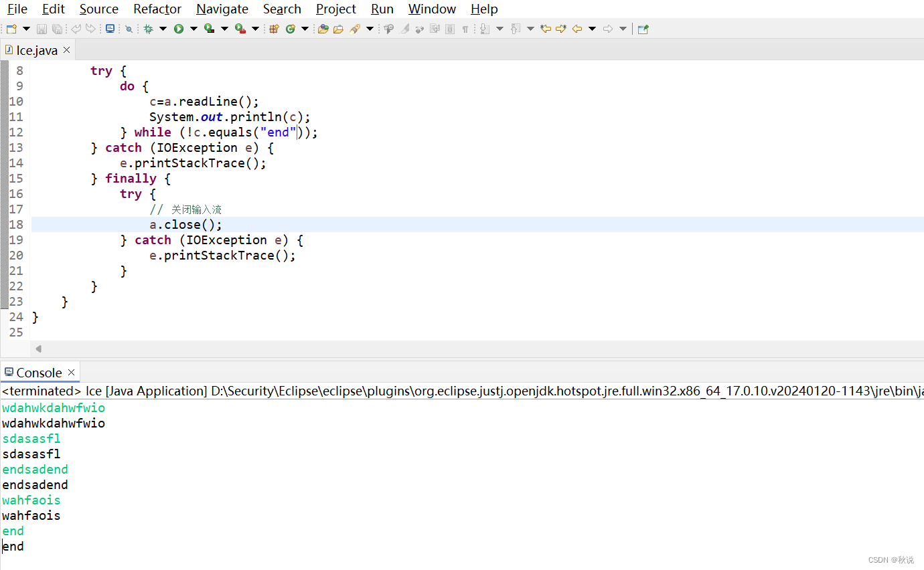Expand the Next Annotation dropdown
Image resolution: width=924 pixels, height=570 pixels.
[499, 29]
